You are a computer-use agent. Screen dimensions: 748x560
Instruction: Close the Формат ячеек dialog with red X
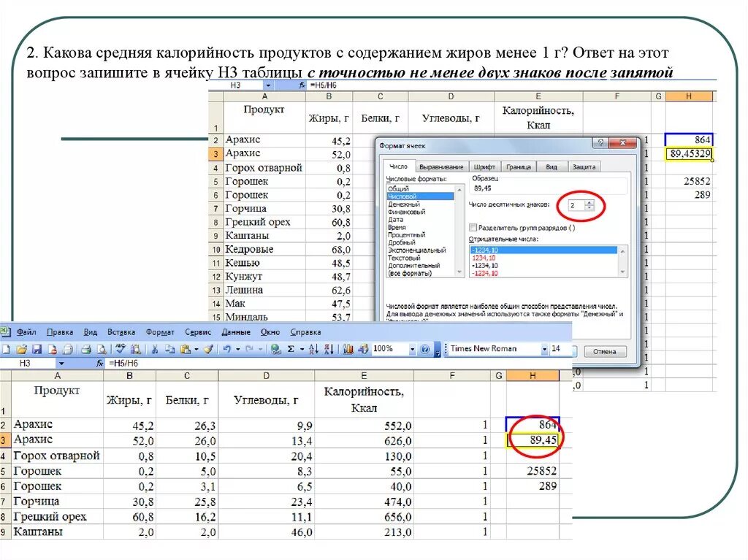622,142
